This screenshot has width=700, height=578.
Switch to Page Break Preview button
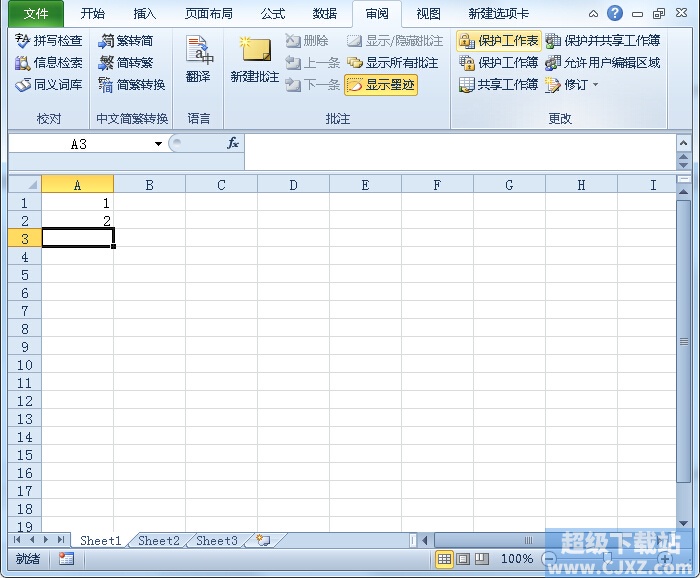coord(481,559)
